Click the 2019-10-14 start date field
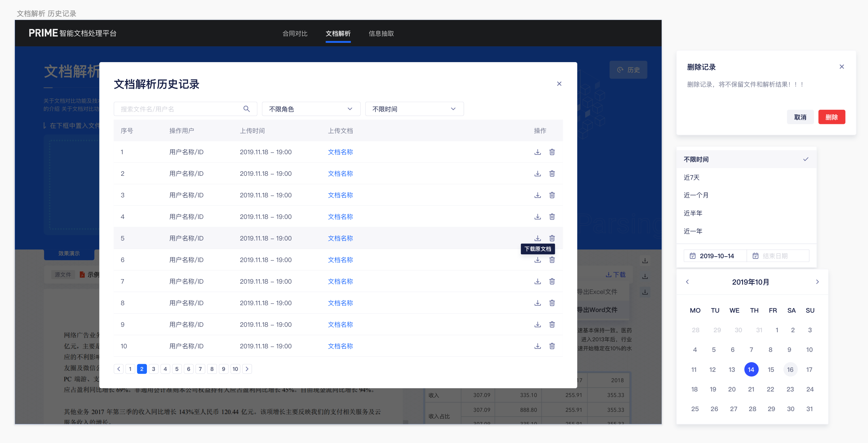 tap(715, 256)
